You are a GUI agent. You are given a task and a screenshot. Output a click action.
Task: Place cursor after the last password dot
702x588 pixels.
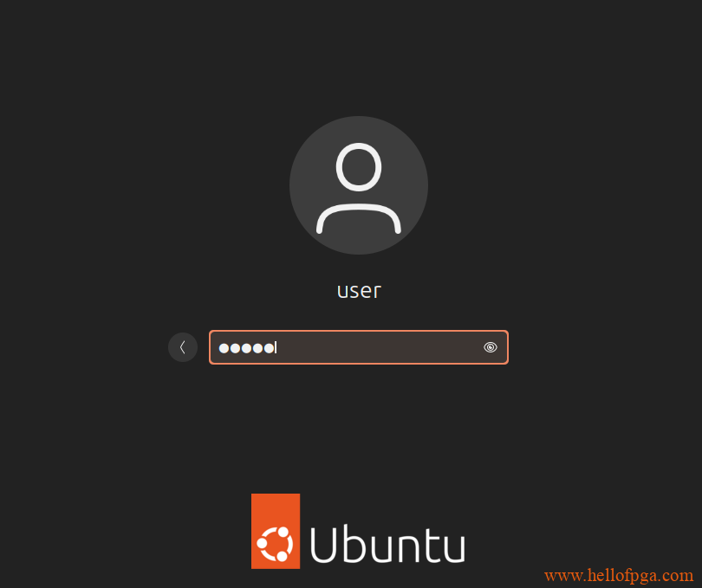[x=276, y=348]
